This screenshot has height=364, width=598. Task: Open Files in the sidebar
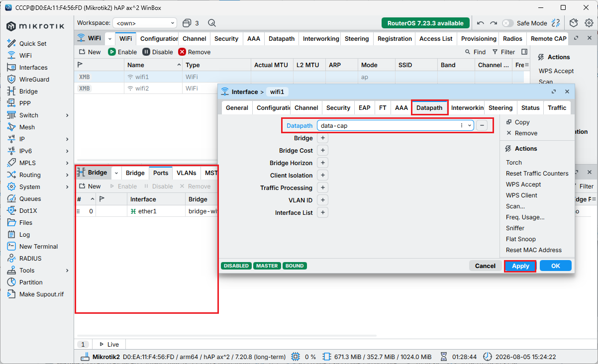(26, 222)
